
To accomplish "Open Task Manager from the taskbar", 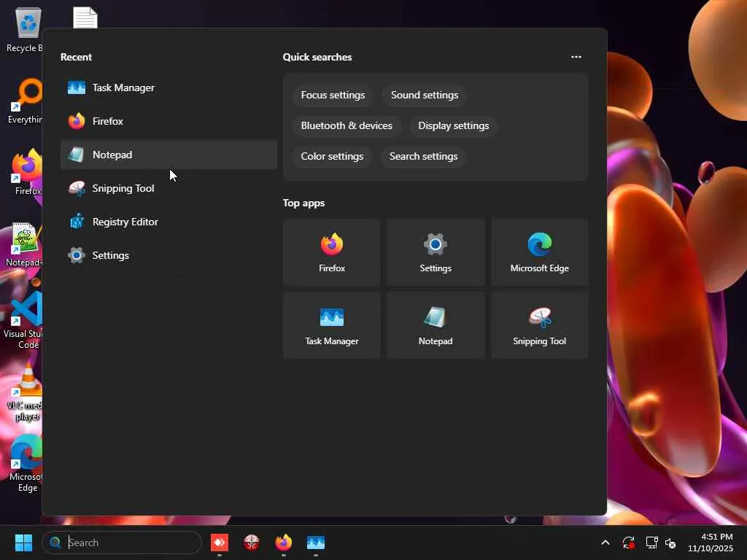I will coord(315,542).
